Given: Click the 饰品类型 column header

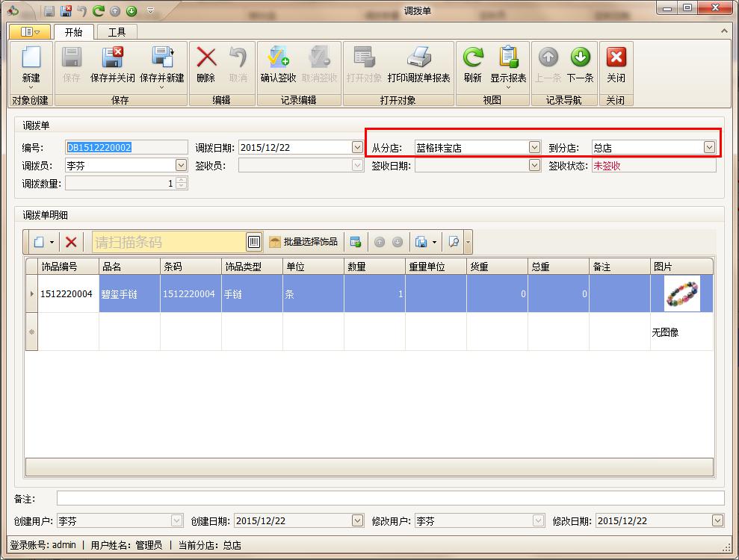Looking at the screenshot, I should click(x=252, y=267).
